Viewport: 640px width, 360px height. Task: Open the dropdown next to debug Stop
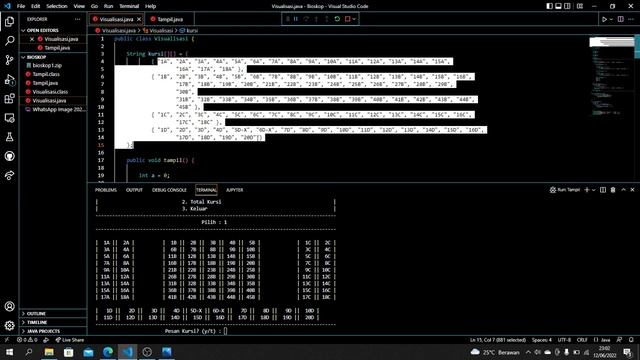(x=354, y=19)
